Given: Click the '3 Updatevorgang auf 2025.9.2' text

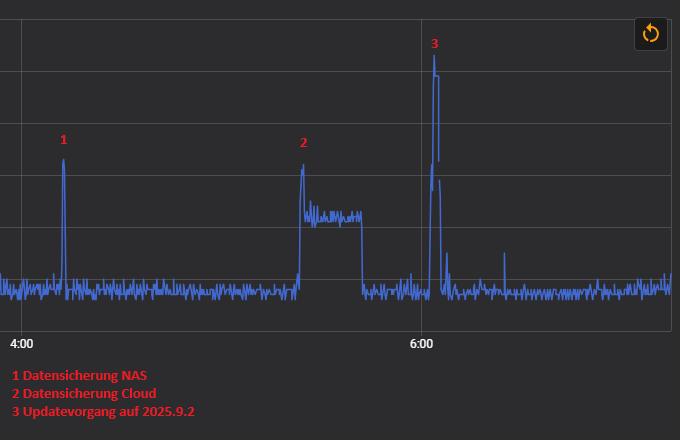Looking at the screenshot, I should point(103,411).
